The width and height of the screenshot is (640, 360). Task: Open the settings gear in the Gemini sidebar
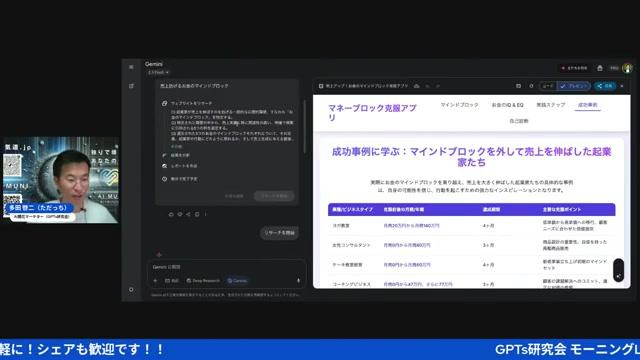tap(131, 289)
